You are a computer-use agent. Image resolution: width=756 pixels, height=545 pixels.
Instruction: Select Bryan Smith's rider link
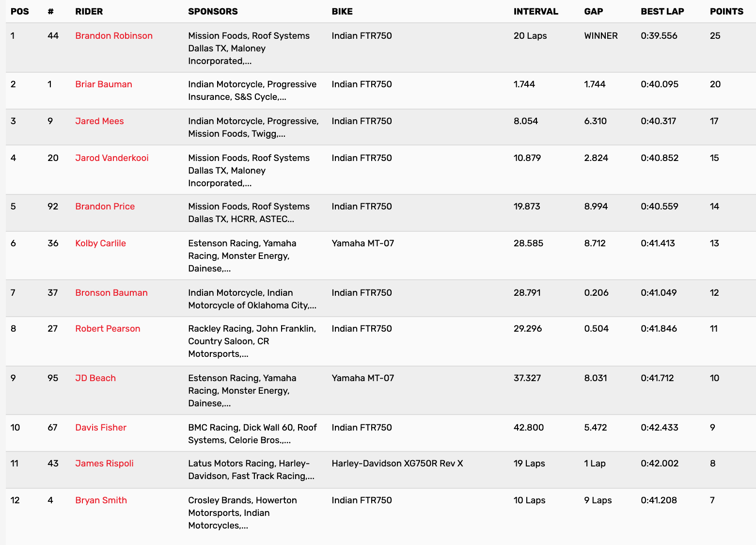(101, 500)
